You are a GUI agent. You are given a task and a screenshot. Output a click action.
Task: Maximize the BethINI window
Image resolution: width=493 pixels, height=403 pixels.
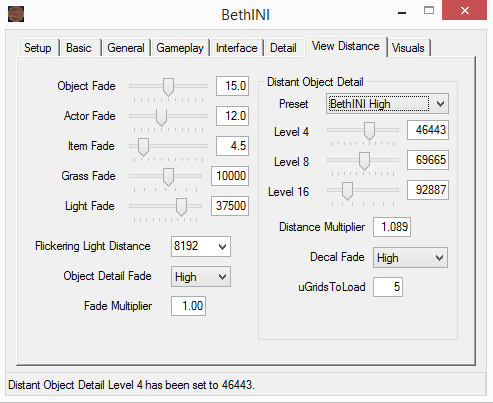[x=429, y=11]
